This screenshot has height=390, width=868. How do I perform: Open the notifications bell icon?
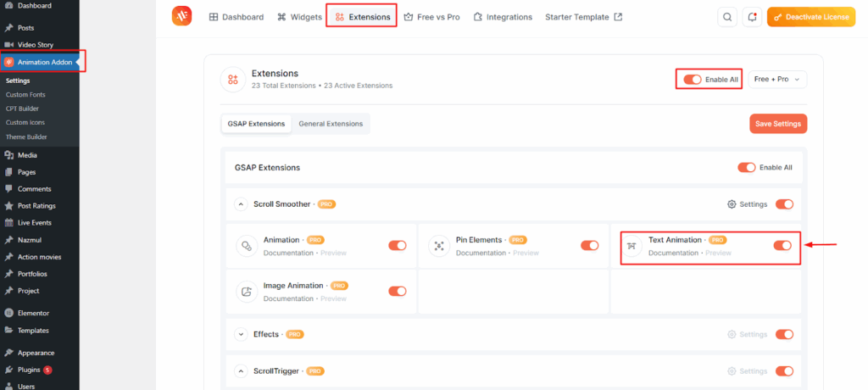tap(751, 17)
